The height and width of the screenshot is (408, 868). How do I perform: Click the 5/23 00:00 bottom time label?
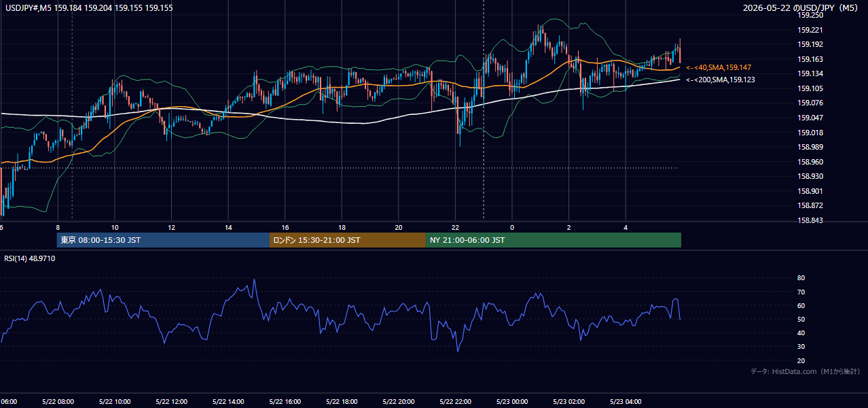[511, 402]
